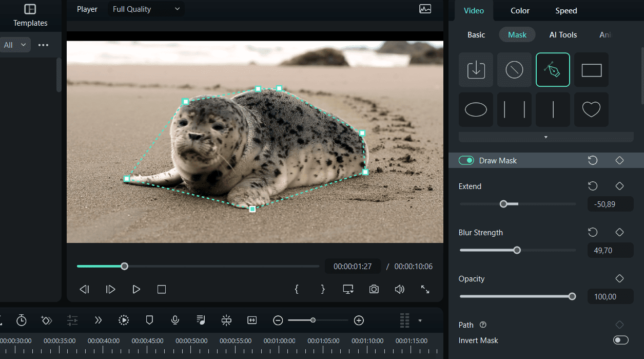Select the Rectangle mask shape
644x359 pixels.
click(x=591, y=69)
